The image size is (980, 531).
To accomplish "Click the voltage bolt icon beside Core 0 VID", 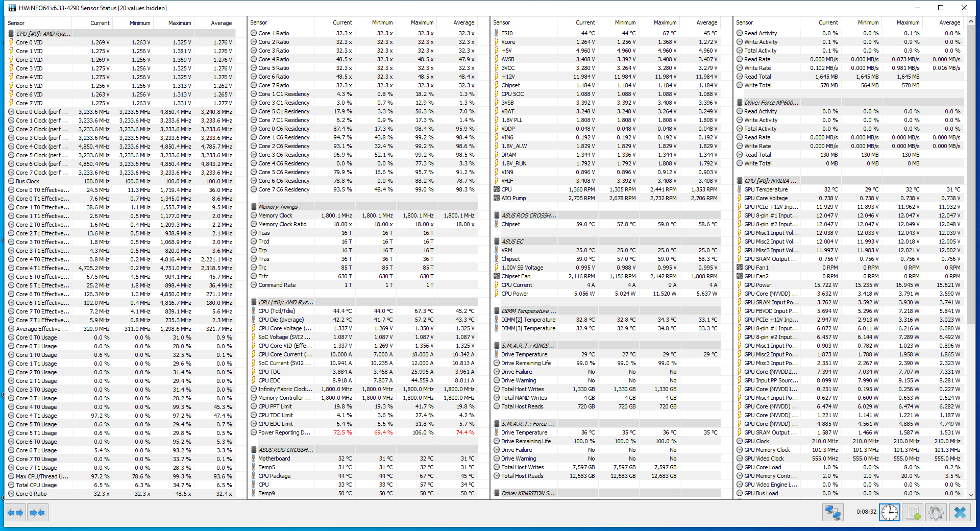I will pyautogui.click(x=11, y=42).
